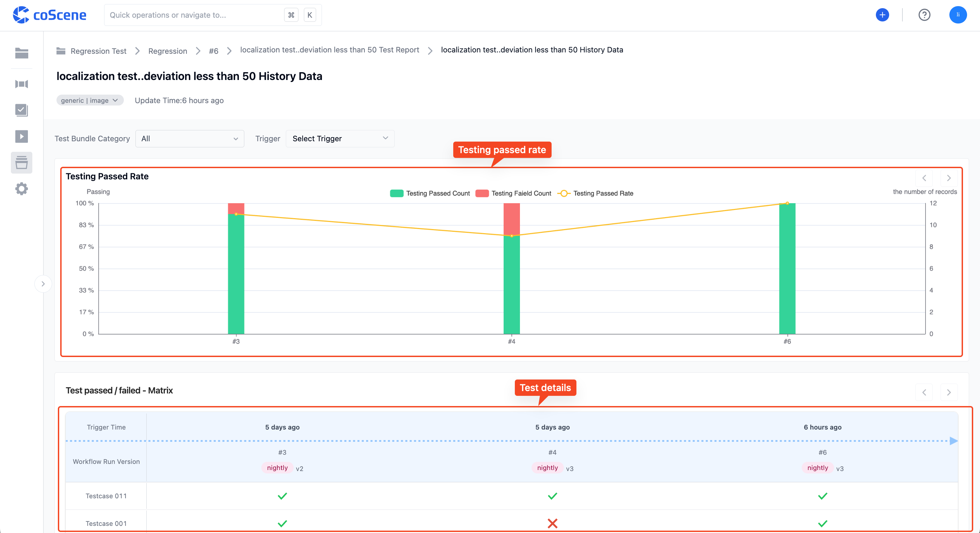Click the coScene logo
The width and height of the screenshot is (980, 533).
click(50, 15)
